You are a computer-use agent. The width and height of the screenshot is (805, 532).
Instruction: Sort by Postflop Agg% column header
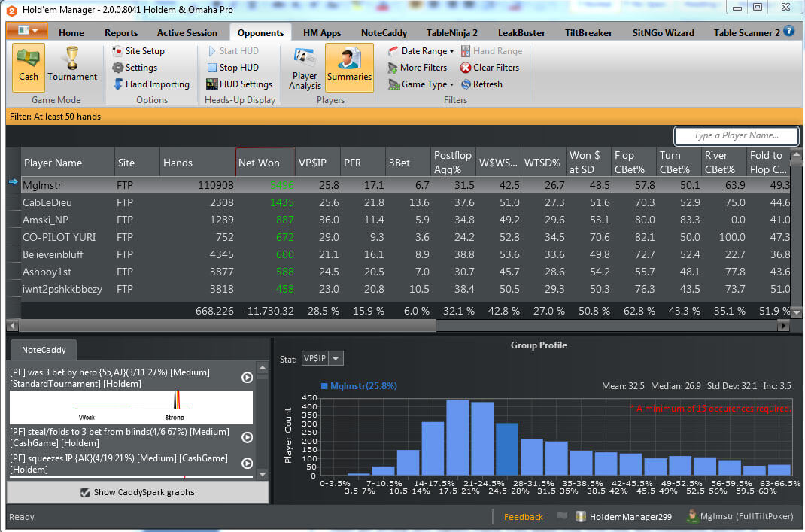[x=453, y=163]
